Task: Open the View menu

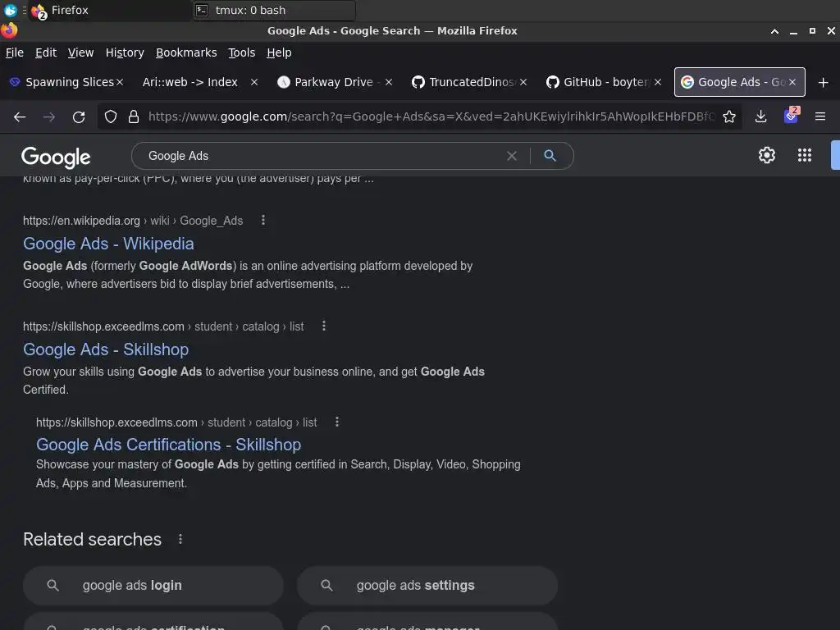Action: [80, 52]
